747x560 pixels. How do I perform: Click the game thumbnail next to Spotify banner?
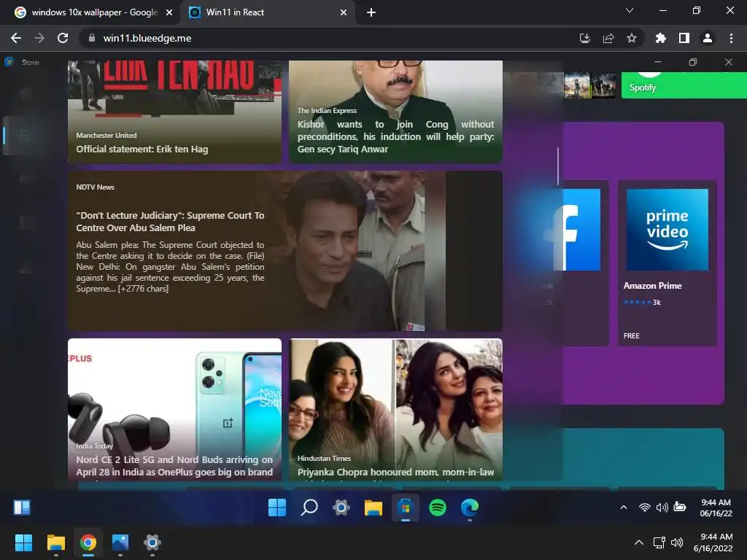tap(589, 85)
